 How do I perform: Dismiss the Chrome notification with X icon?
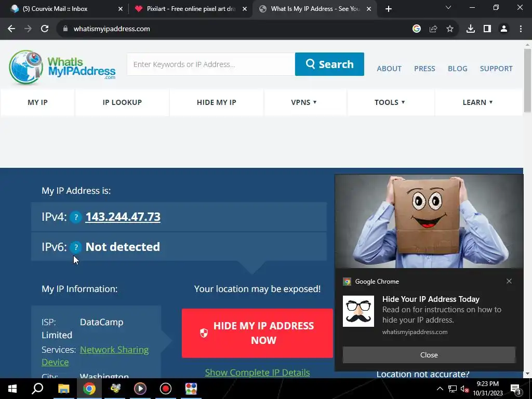point(509,281)
